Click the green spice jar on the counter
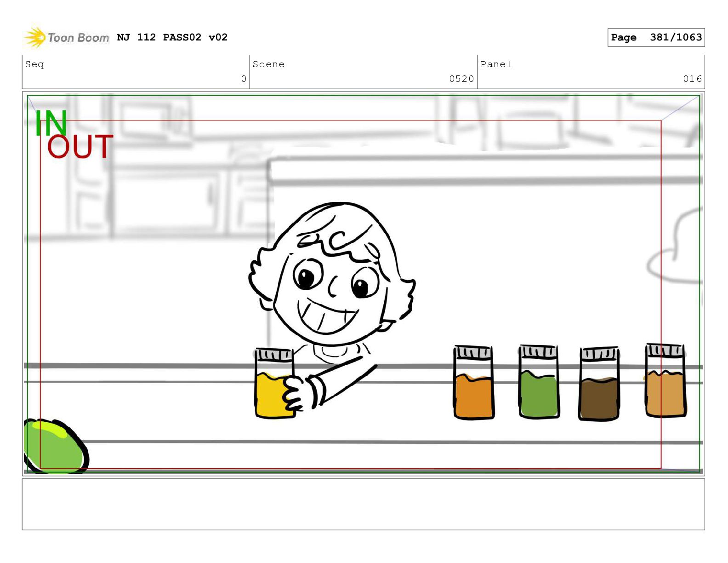728x563 pixels. tap(539, 381)
